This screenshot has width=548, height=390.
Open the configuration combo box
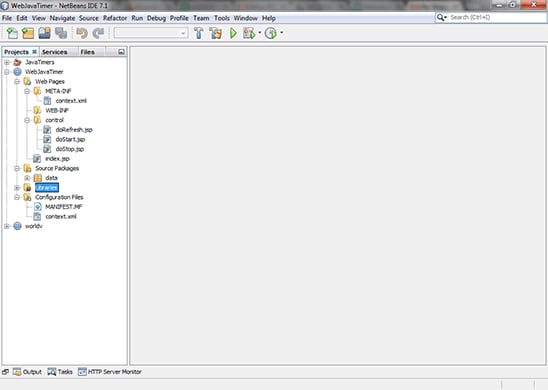coord(151,33)
